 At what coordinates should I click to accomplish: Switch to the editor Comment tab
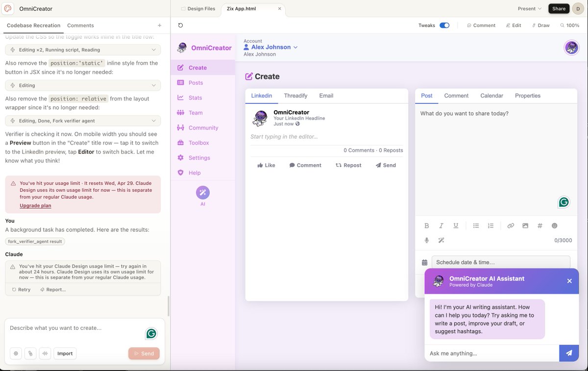pyautogui.click(x=456, y=96)
